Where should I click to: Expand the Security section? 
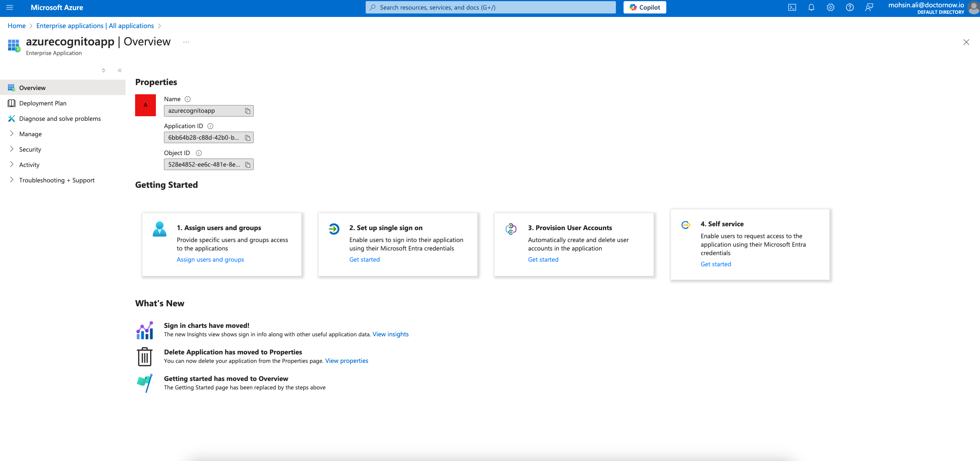pos(30,149)
